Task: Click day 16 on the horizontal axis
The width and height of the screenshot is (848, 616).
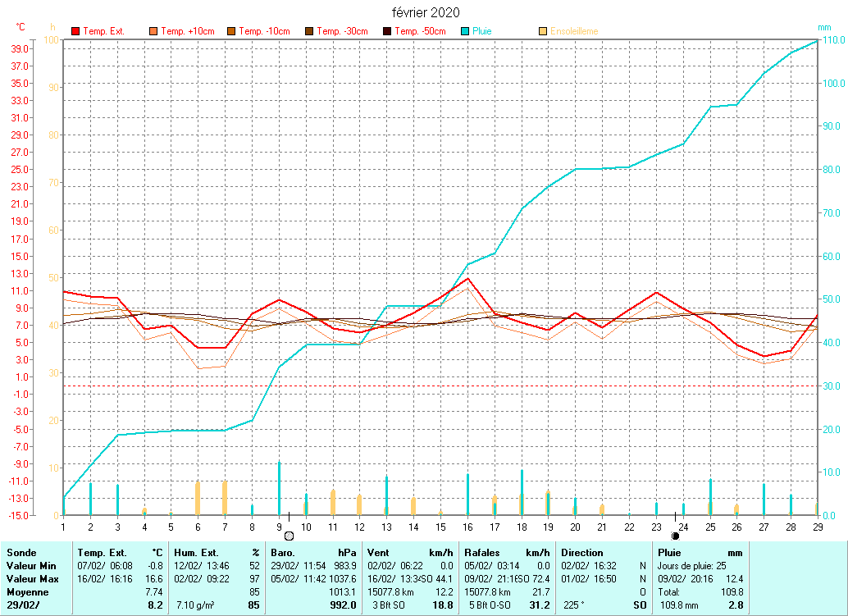Action: click(x=467, y=527)
